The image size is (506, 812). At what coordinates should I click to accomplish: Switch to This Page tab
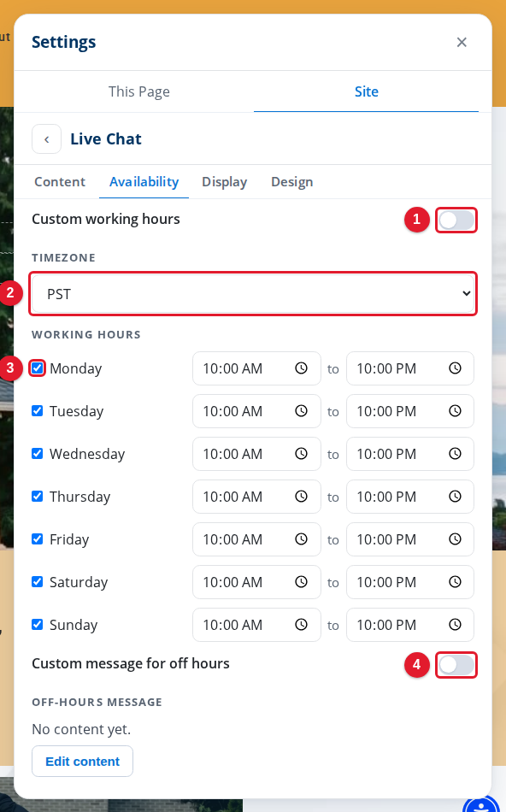click(138, 91)
